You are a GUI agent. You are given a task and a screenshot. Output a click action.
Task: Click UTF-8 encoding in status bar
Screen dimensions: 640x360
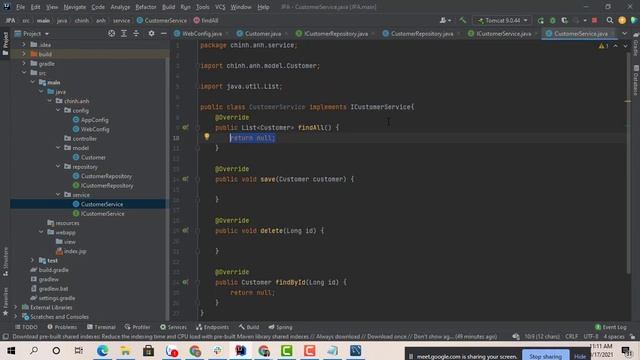(591, 336)
